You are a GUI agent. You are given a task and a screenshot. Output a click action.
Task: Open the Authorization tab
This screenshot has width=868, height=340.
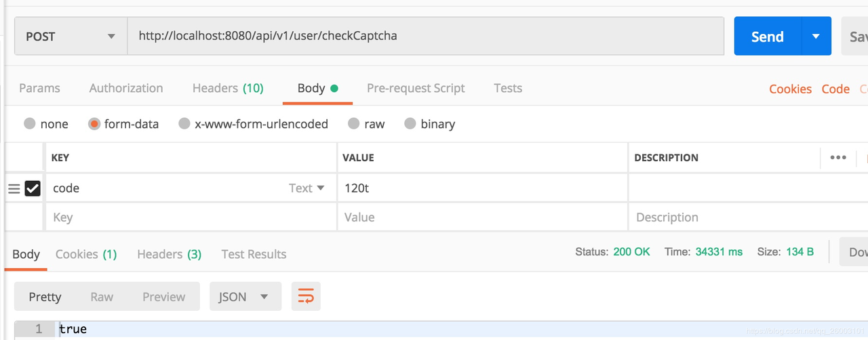pyautogui.click(x=126, y=88)
